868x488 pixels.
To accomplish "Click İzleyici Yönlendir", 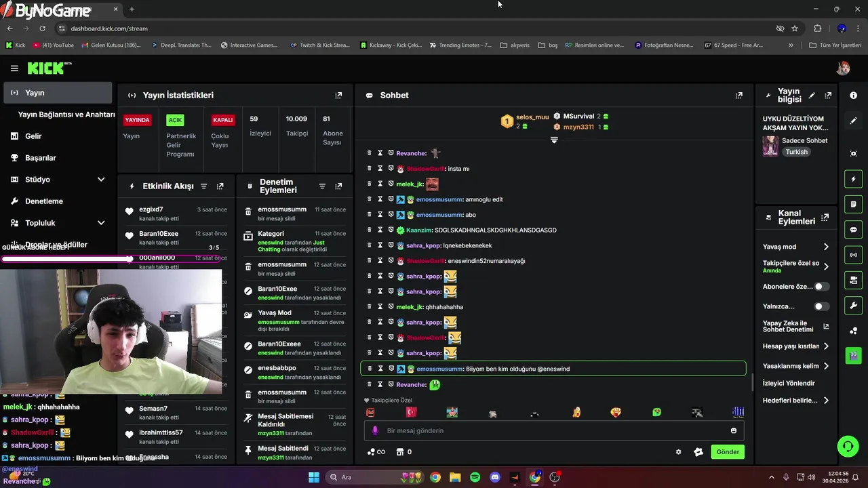I will click(789, 384).
